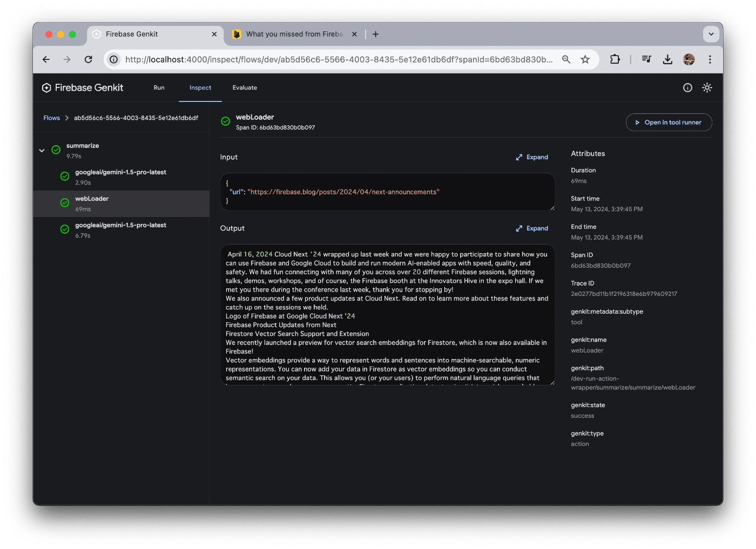
Task: Click inside the Input JSON box
Action: pos(387,192)
